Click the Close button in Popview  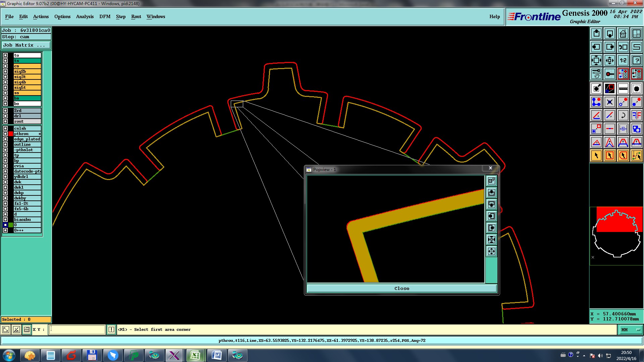pyautogui.click(x=402, y=288)
